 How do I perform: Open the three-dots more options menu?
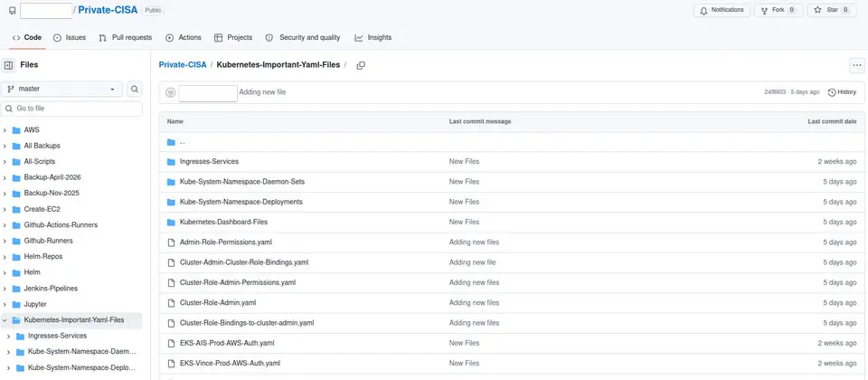[x=857, y=65]
